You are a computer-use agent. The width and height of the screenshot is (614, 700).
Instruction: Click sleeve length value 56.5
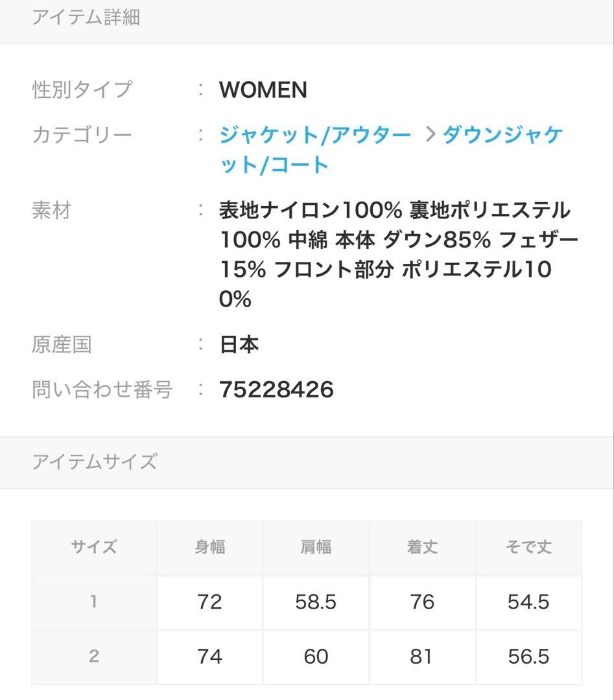tap(528, 657)
